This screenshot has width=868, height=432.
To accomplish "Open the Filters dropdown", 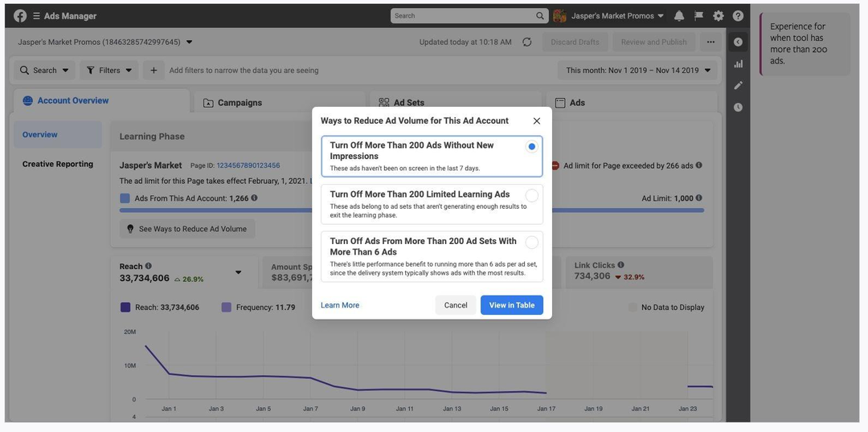I will [x=109, y=70].
